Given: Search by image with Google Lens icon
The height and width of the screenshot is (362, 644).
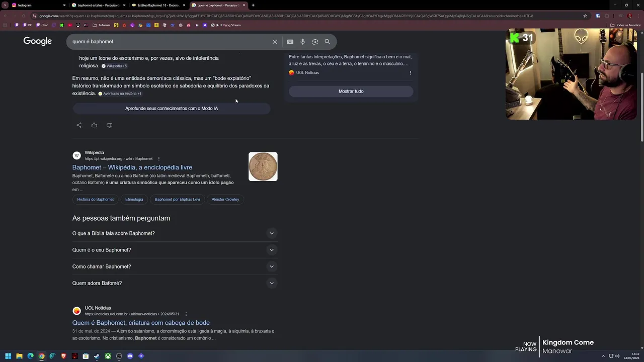Looking at the screenshot, I should pyautogui.click(x=315, y=42).
